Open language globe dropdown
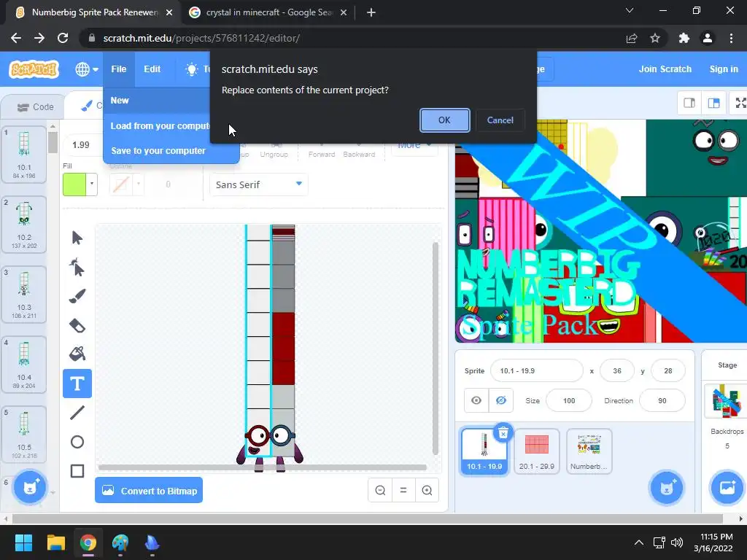The height and width of the screenshot is (560, 747). pos(86,69)
